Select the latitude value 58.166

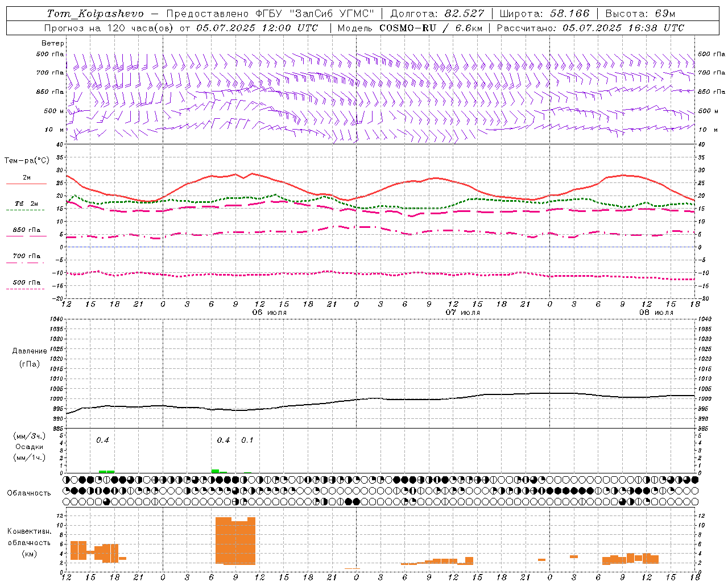tap(569, 14)
